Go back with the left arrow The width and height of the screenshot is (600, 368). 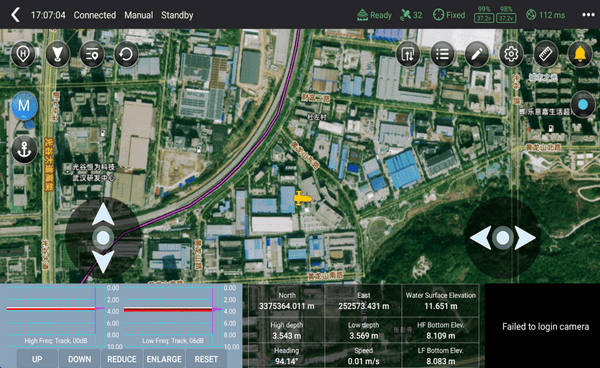pos(15,15)
